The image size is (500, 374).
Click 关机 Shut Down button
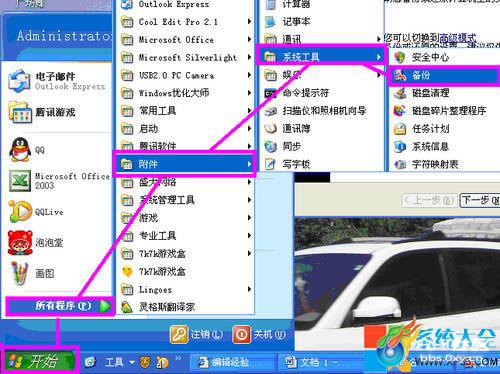pos(259,334)
